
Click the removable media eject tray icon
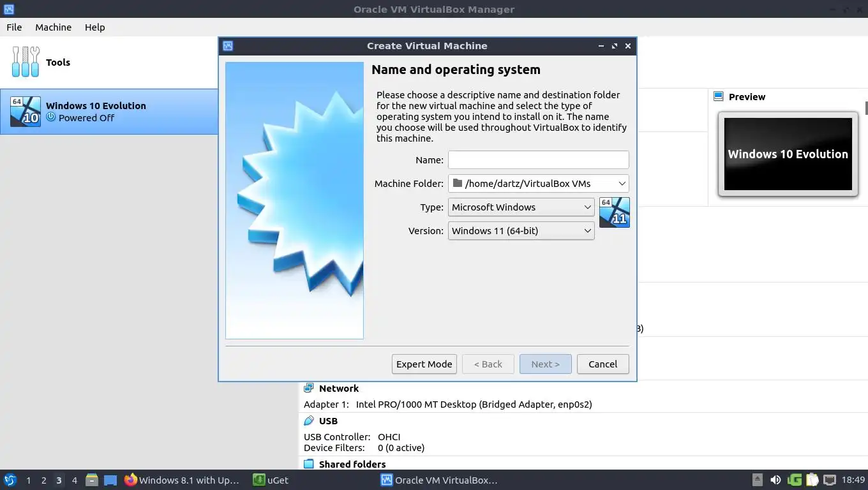click(x=758, y=480)
